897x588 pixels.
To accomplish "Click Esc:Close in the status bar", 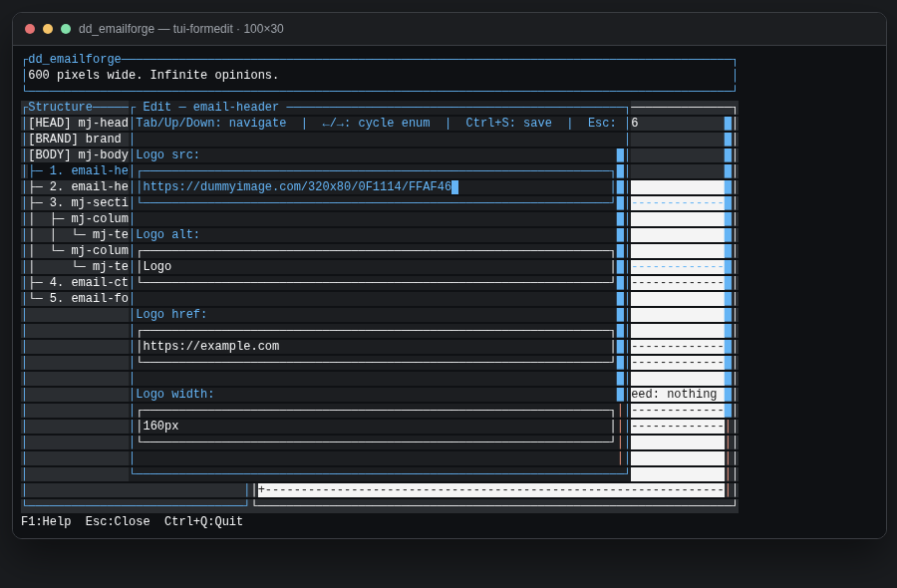I will (118, 521).
